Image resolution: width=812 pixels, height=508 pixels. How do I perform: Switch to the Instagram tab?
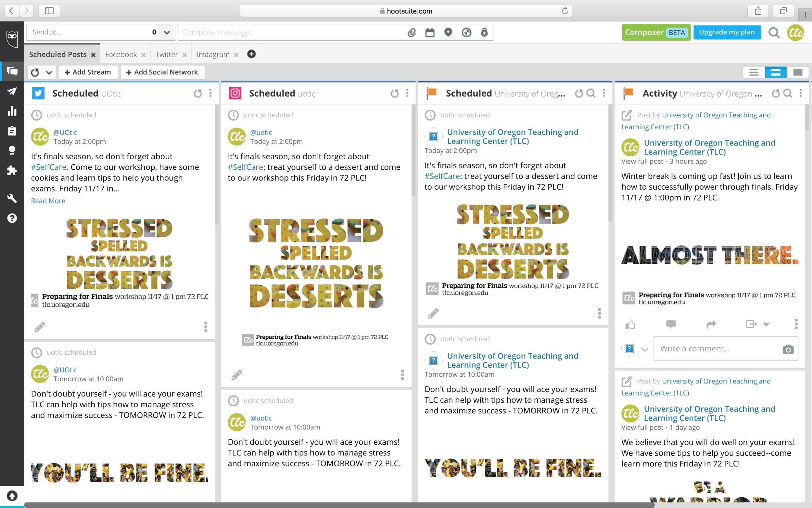click(x=213, y=54)
